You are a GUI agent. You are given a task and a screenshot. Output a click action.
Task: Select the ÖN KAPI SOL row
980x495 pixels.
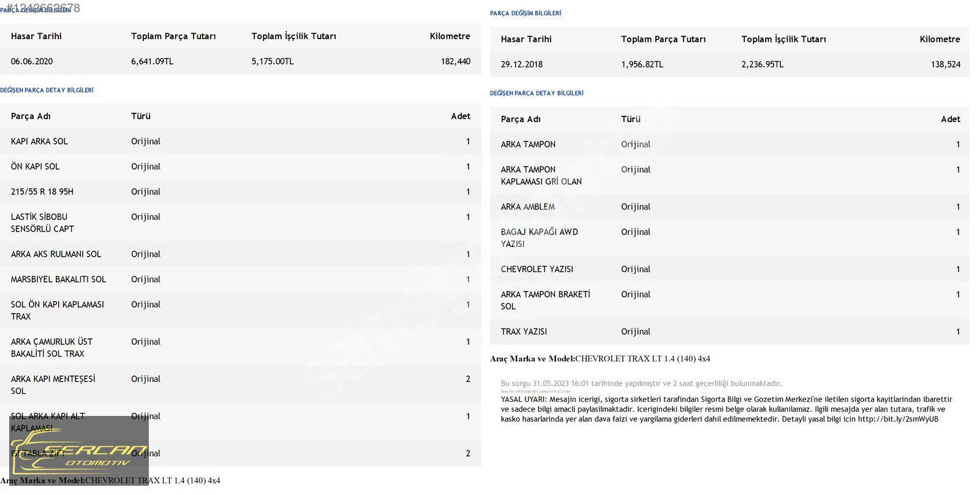240,166
